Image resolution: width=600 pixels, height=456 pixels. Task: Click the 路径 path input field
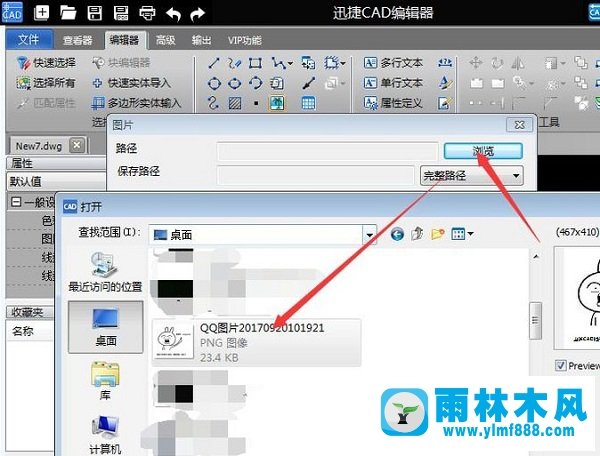[327, 151]
